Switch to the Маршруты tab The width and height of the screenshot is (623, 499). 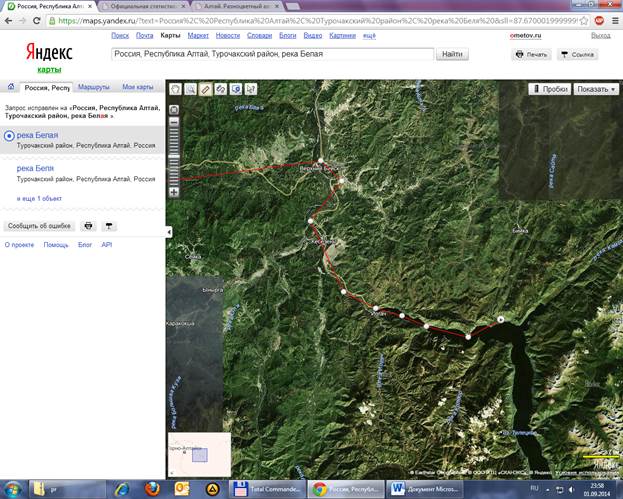tap(94, 87)
